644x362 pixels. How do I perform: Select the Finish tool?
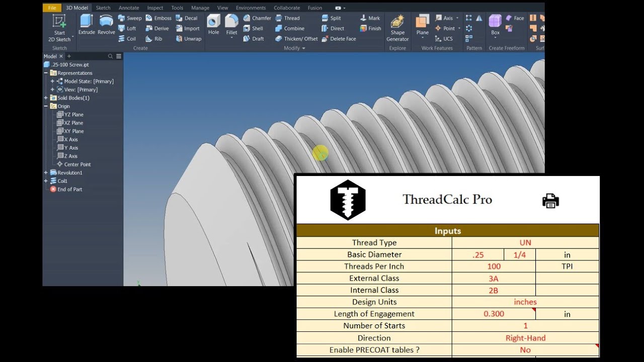coord(370,29)
